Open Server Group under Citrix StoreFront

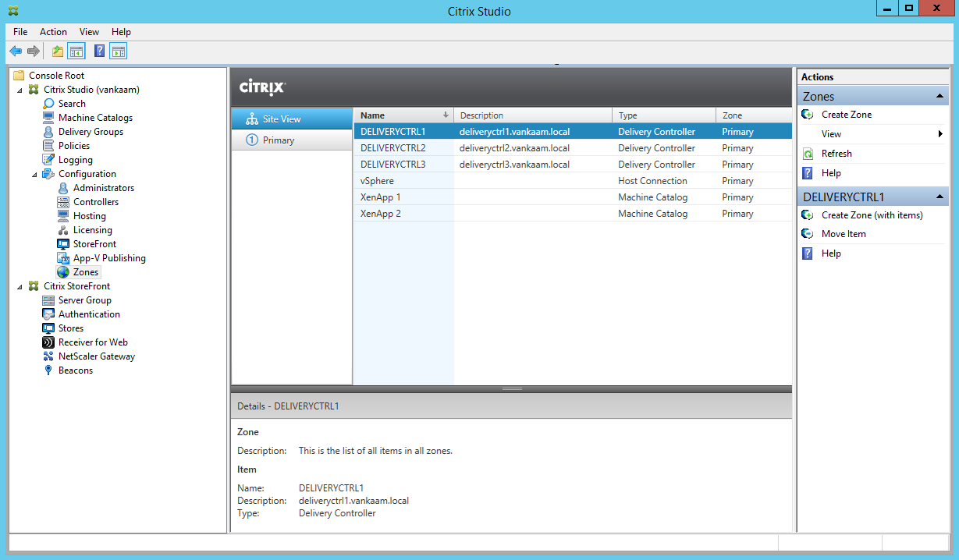85,300
